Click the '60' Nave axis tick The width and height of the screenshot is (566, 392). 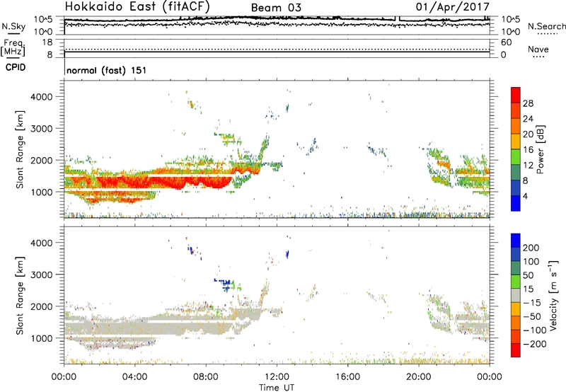[x=506, y=42]
